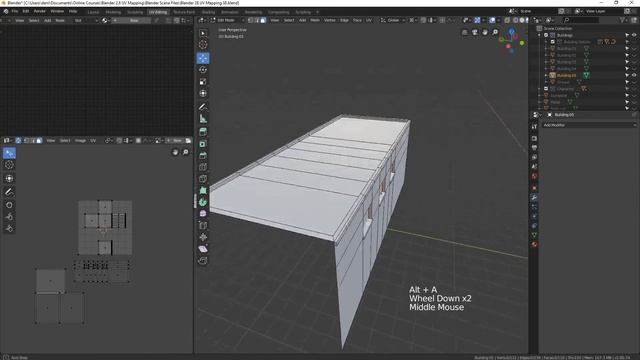Select the Bevel tool
640x360 pixels.
click(x=203, y=156)
